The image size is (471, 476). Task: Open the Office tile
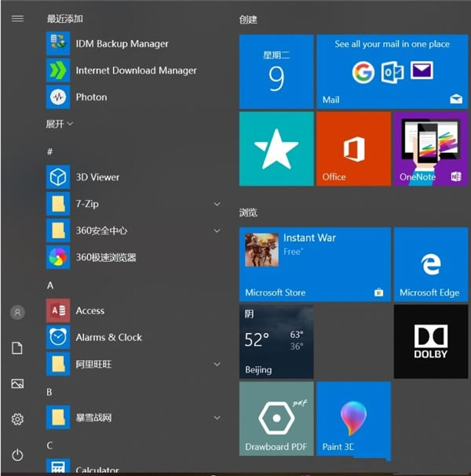353,148
